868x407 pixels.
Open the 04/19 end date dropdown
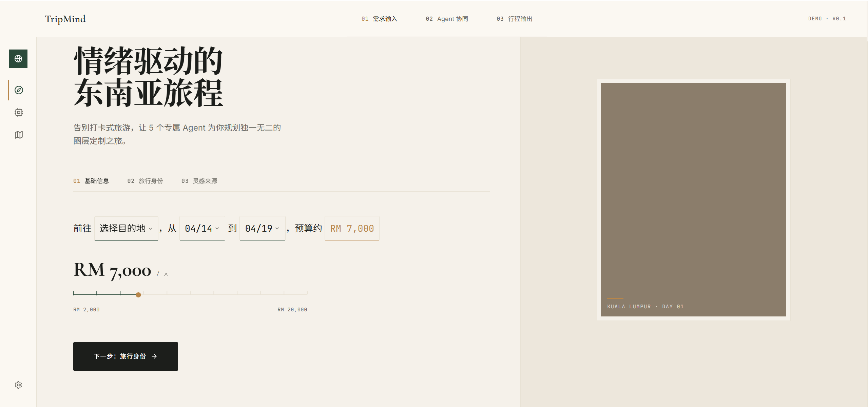[x=262, y=228]
